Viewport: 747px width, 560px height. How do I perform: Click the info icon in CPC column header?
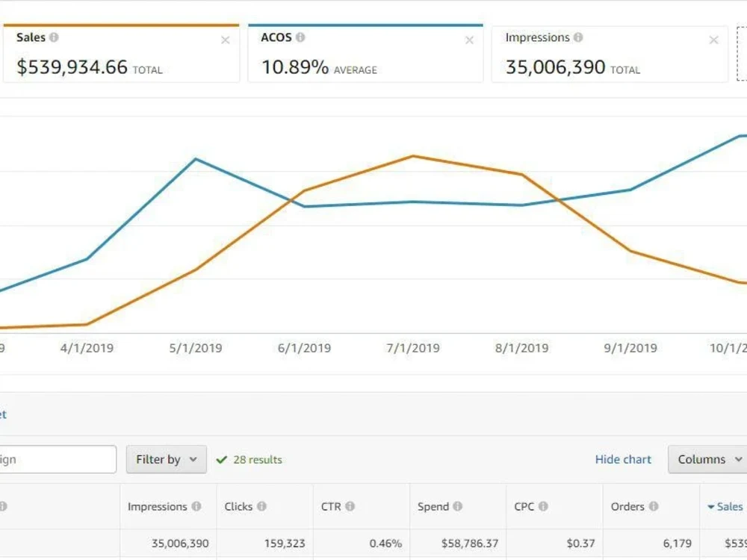tap(543, 506)
